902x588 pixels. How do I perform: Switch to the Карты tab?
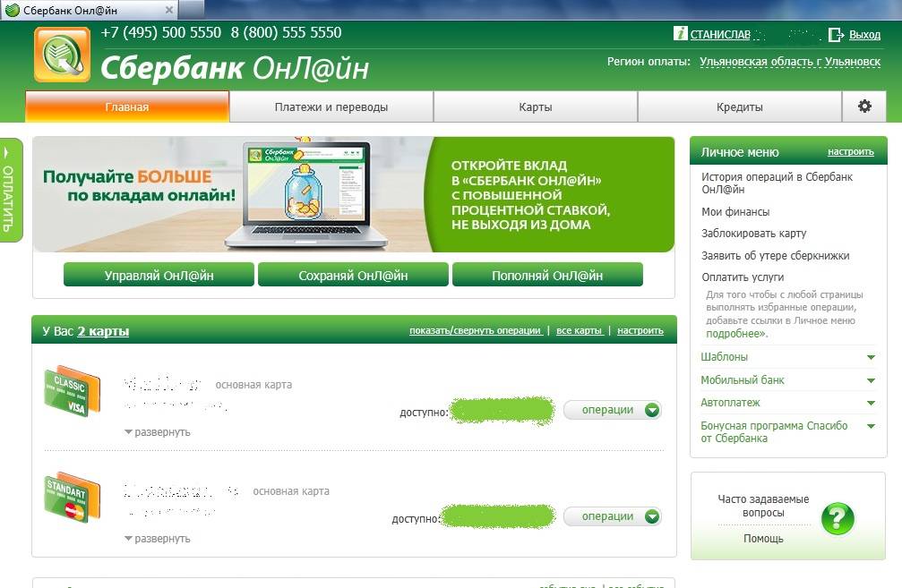tap(536, 107)
